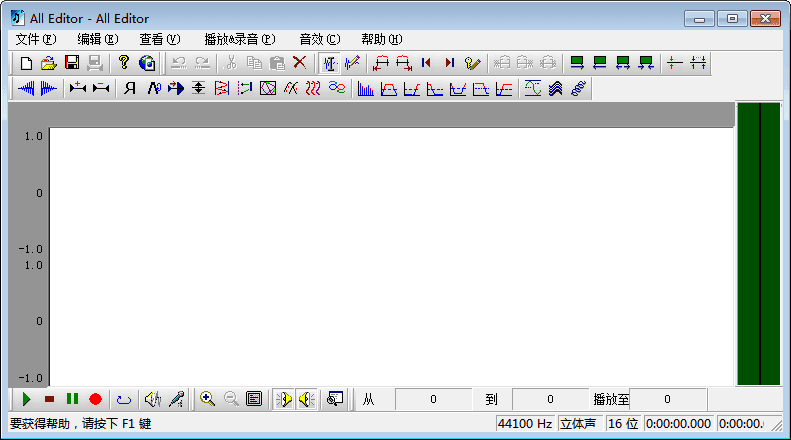Pause playback with green bars button
This screenshot has width=791, height=440.
(72, 400)
